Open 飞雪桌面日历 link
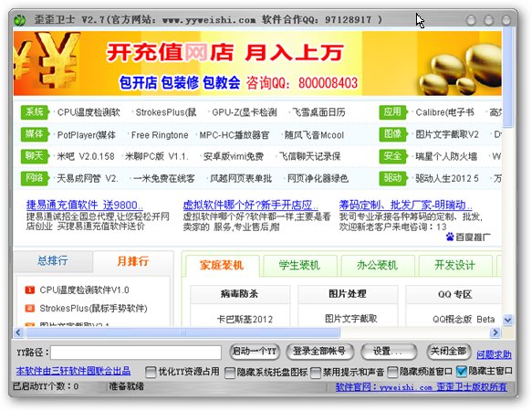Image resolution: width=532 pixels, height=411 pixels. 318,112
